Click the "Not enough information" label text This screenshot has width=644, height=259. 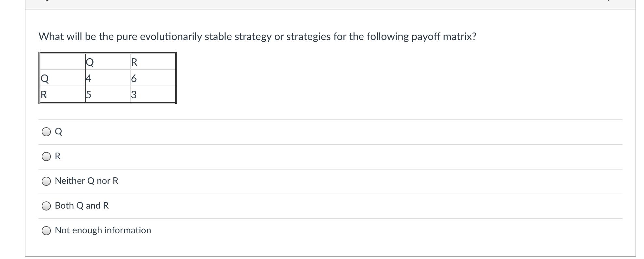[x=103, y=230]
